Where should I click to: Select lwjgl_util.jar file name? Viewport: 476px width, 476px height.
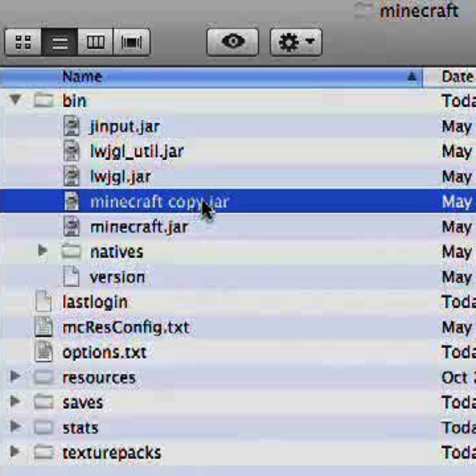(x=137, y=152)
